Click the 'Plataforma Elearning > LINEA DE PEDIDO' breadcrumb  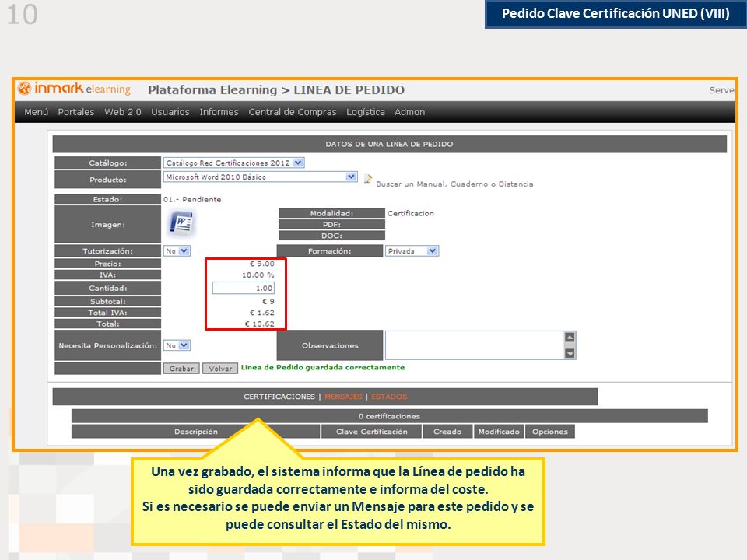(275, 90)
